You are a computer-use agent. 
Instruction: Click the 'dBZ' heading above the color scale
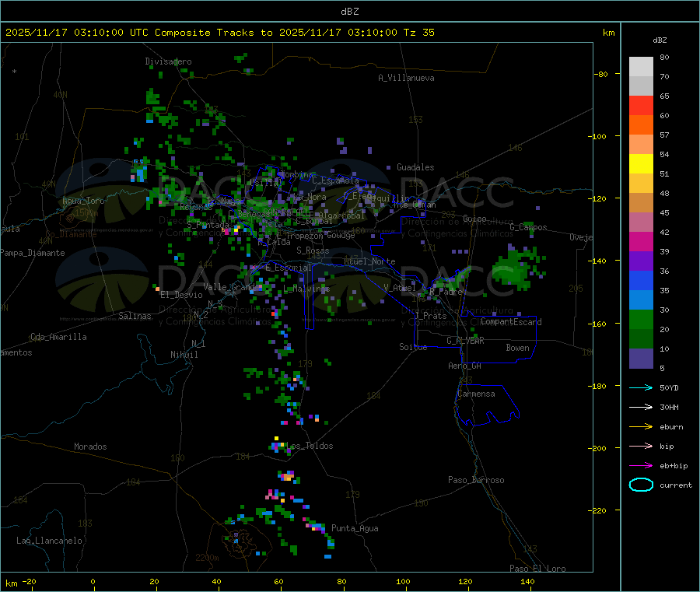(660, 40)
